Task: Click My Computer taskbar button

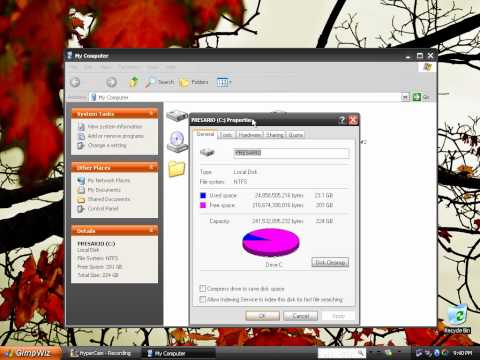Action: pos(179,353)
